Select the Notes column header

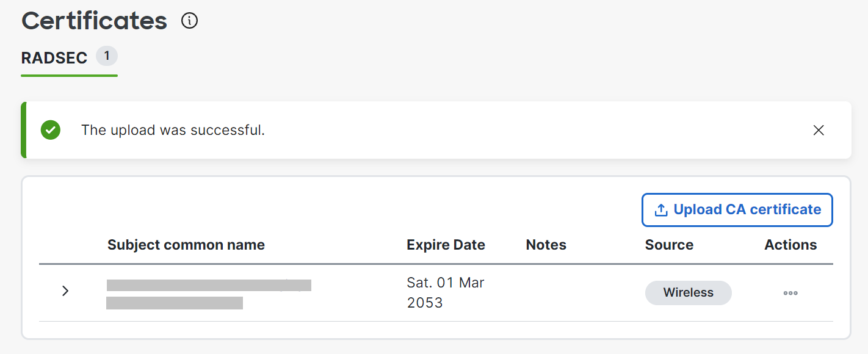click(546, 245)
